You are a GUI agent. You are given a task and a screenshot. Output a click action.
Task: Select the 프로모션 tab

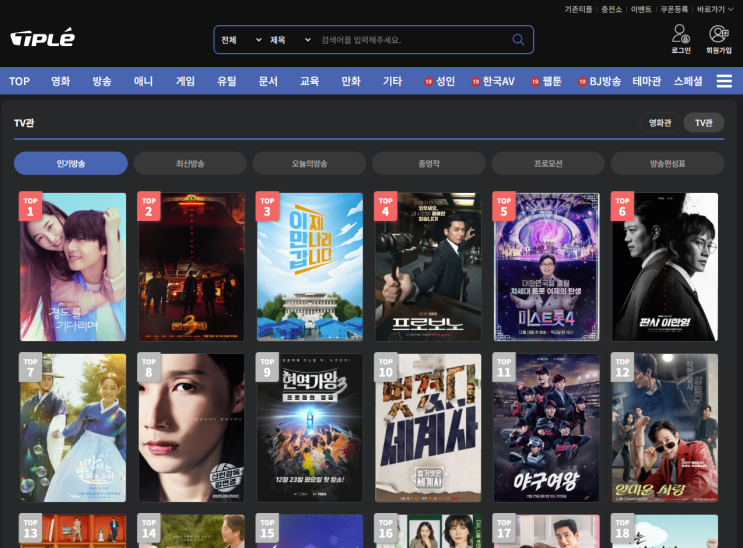tap(548, 164)
